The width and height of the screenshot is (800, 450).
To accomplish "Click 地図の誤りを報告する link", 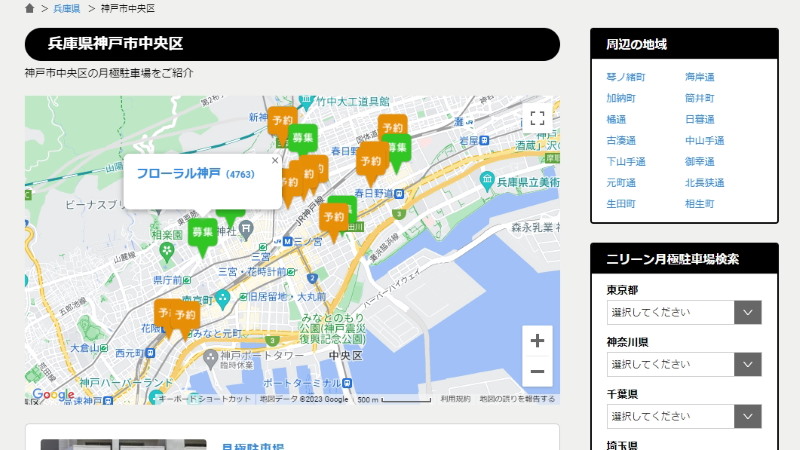I will coord(517,399).
